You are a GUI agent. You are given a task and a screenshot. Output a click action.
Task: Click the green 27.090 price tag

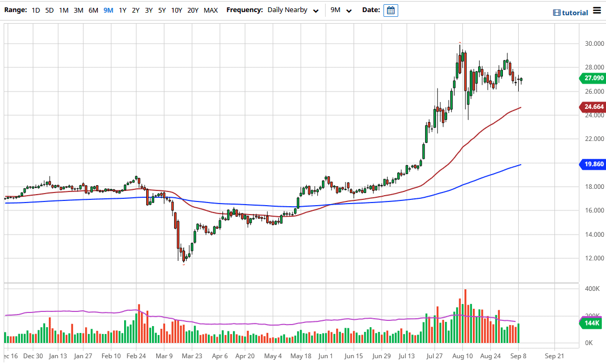[x=592, y=78]
